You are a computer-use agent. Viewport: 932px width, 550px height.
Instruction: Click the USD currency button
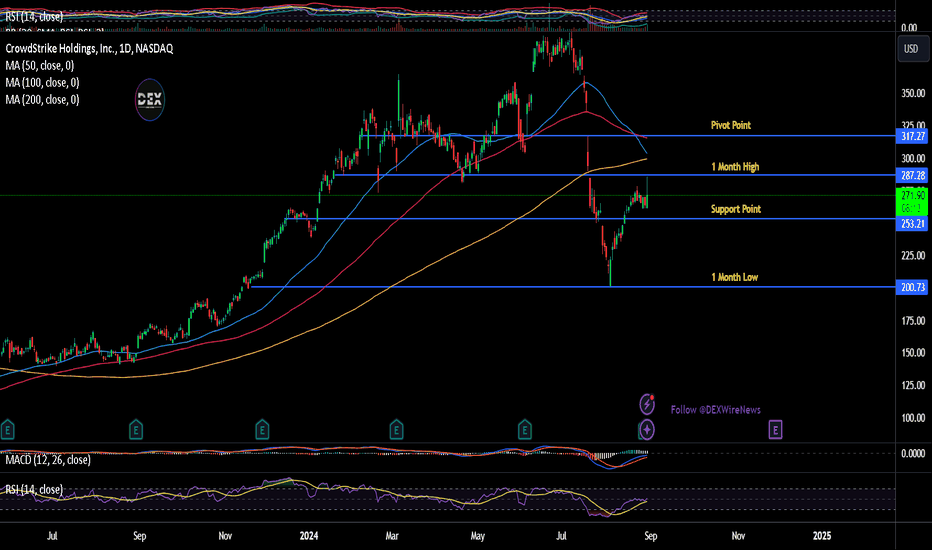[x=912, y=49]
